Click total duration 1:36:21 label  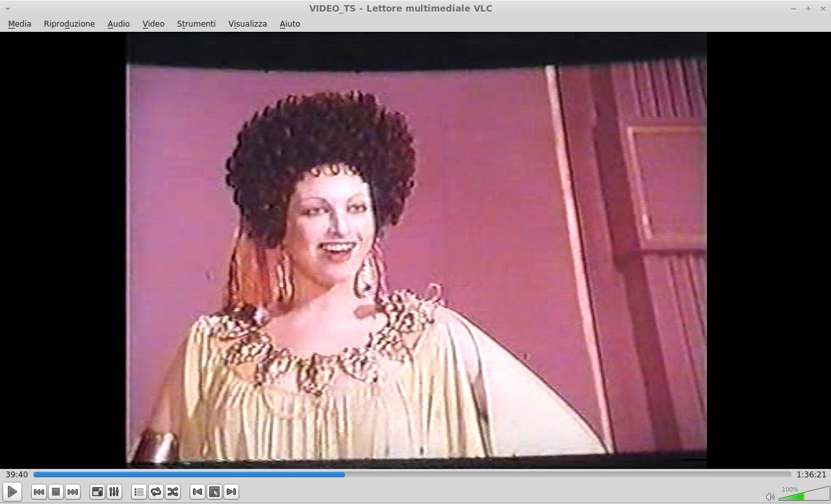812,475
